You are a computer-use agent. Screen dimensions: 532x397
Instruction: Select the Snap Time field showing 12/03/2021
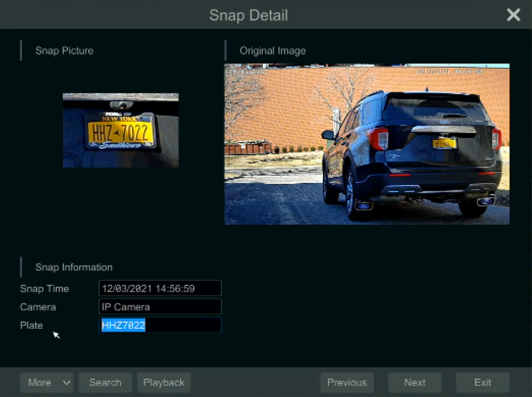(160, 288)
